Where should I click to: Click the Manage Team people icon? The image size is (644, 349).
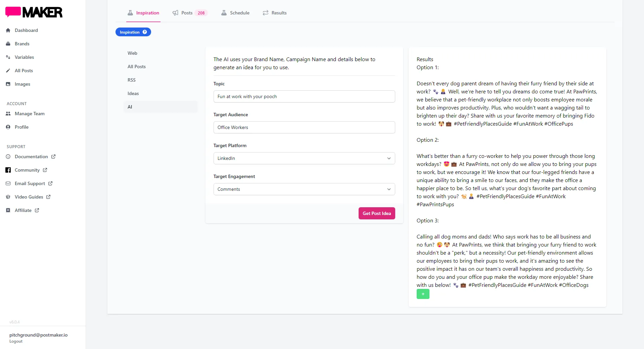coord(8,114)
